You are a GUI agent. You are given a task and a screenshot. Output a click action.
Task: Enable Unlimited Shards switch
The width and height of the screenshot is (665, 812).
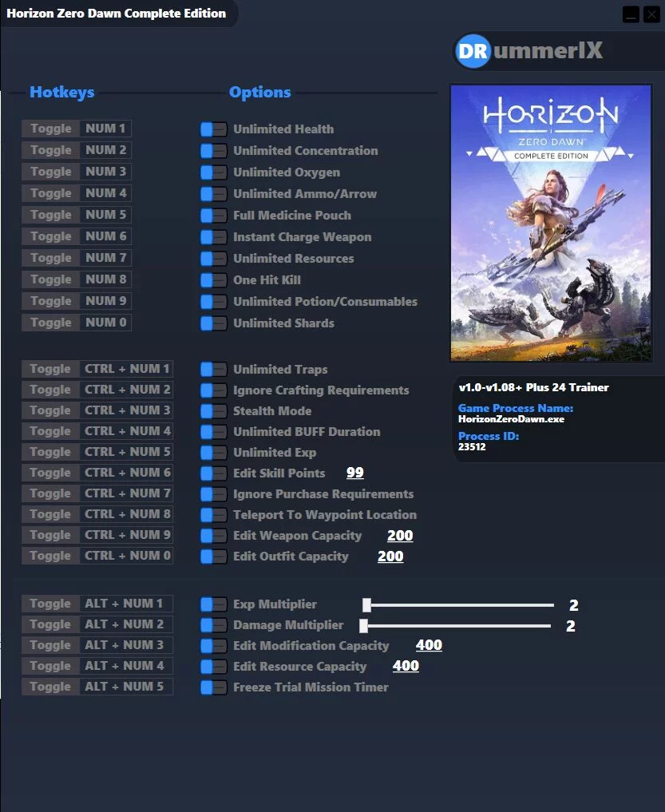pyautogui.click(x=213, y=323)
